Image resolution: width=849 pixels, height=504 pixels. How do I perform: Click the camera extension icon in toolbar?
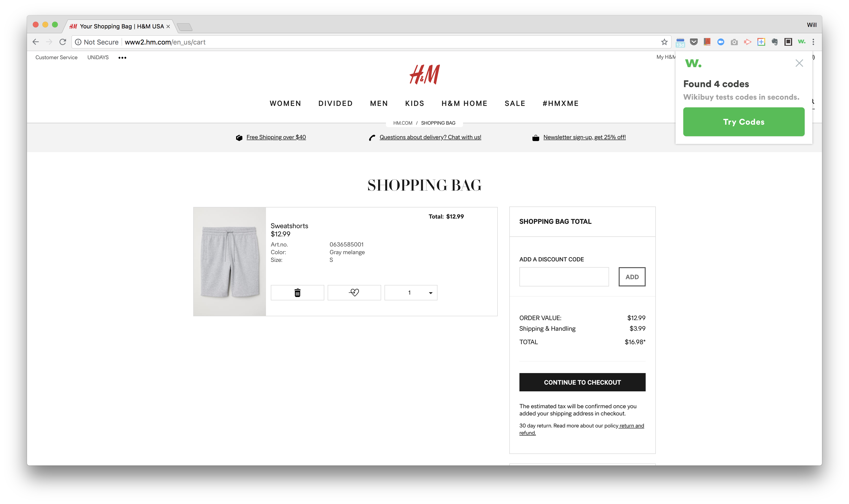coord(734,42)
